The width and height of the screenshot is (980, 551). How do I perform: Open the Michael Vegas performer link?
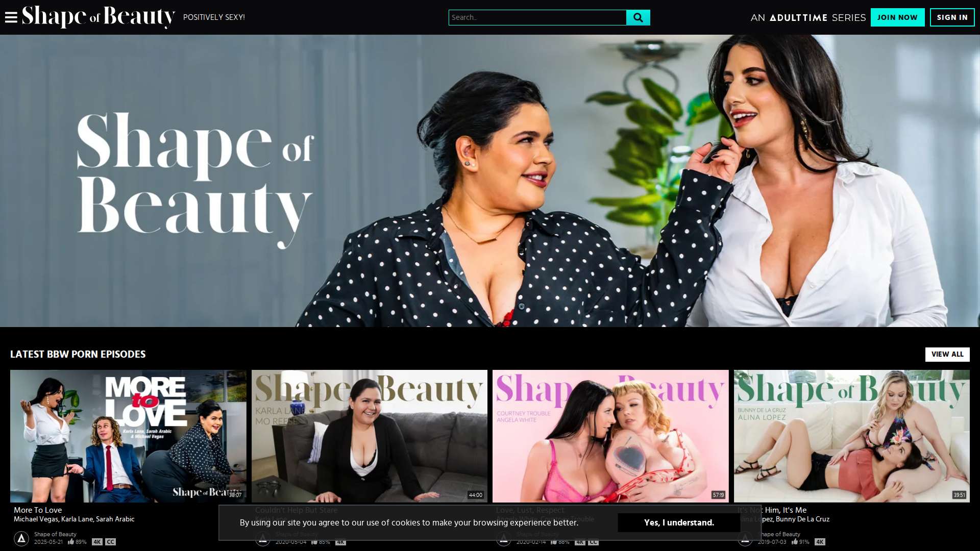(36, 519)
